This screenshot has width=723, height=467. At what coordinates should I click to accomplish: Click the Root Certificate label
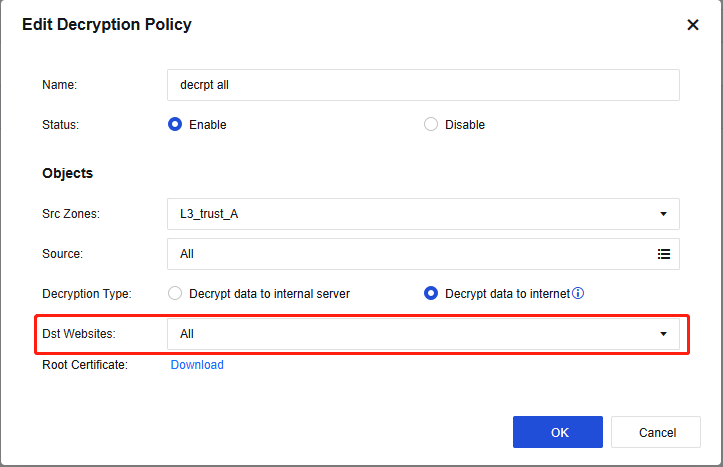point(85,365)
